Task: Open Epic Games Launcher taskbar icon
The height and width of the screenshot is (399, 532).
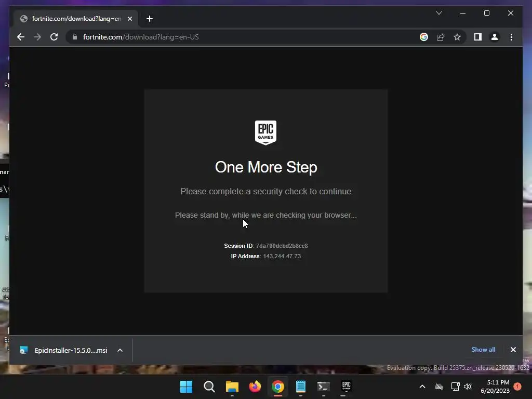Action: (x=347, y=387)
